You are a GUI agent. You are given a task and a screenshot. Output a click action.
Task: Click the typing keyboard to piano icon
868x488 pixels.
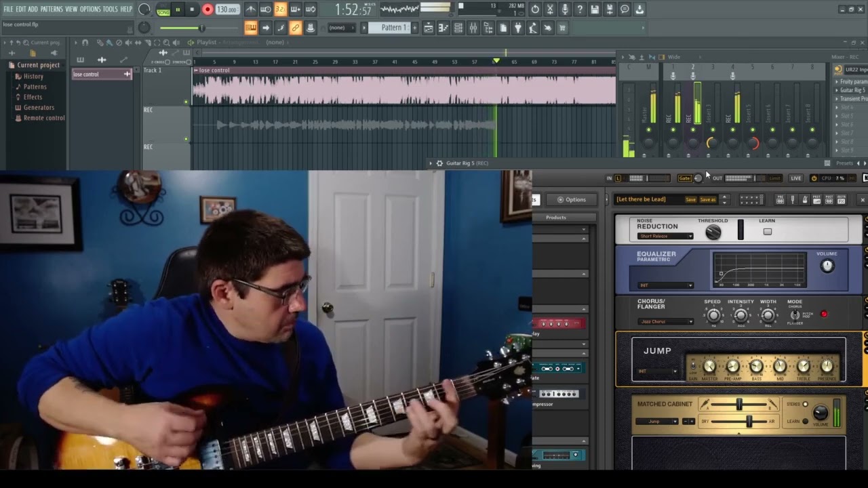251,28
